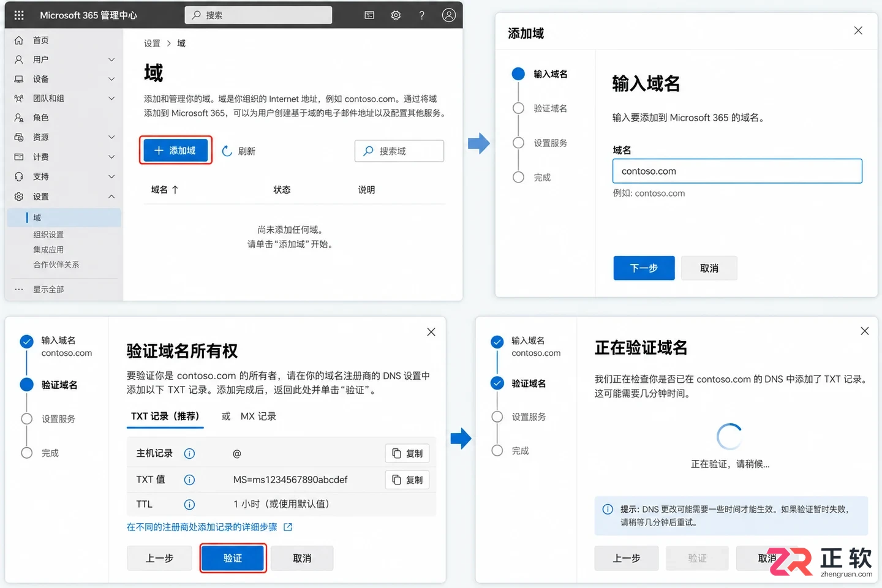Open 集成应用 in the sidebar
This screenshot has width=882, height=588.
click(48, 250)
